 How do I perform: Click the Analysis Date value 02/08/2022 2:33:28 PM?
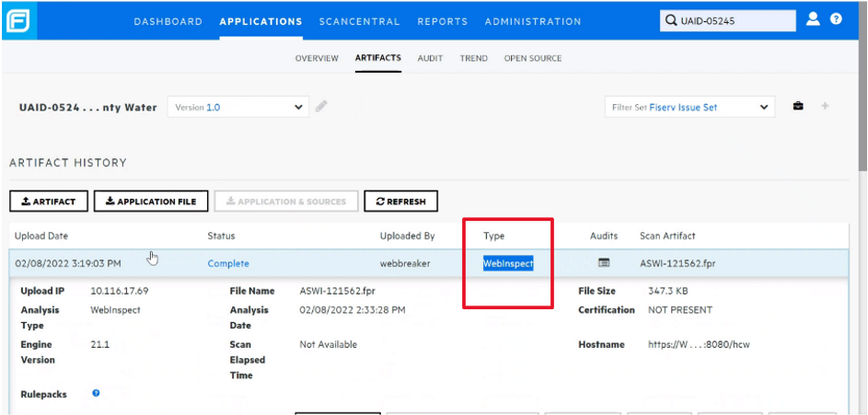[353, 310]
